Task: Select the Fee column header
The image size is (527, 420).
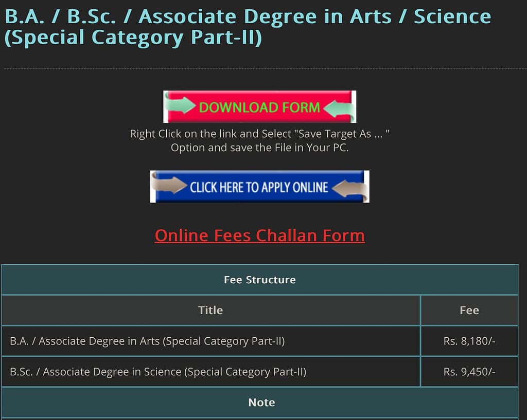Action: [469, 310]
